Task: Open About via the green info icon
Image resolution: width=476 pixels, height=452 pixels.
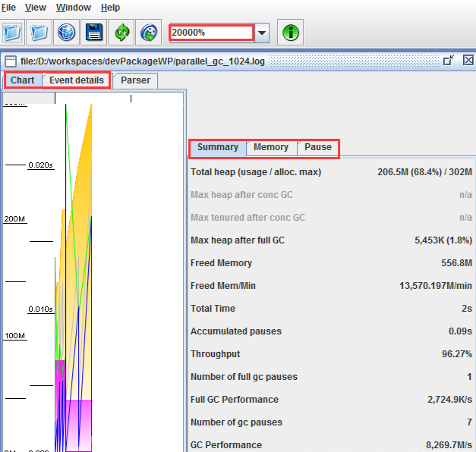Action: point(291,33)
